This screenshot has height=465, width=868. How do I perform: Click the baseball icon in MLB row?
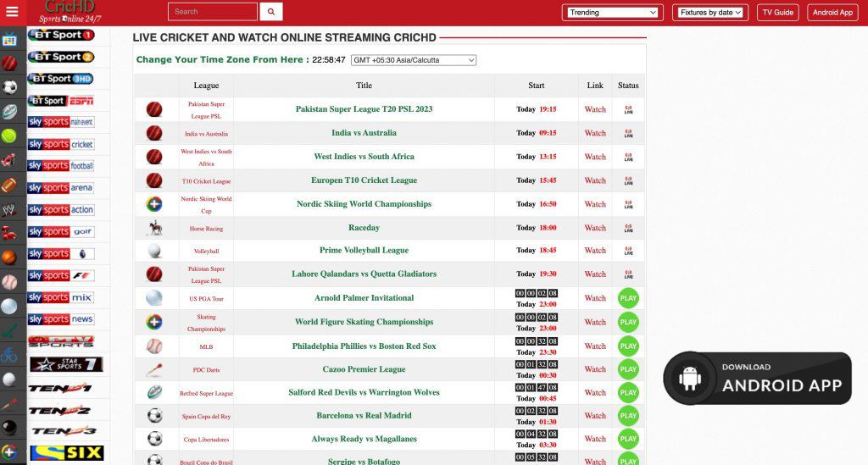pos(154,346)
